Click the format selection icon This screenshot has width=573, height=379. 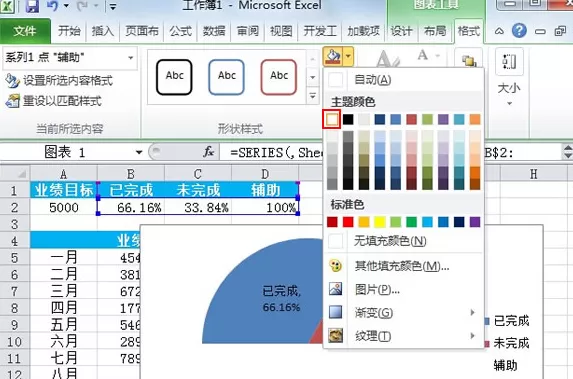click(12, 80)
